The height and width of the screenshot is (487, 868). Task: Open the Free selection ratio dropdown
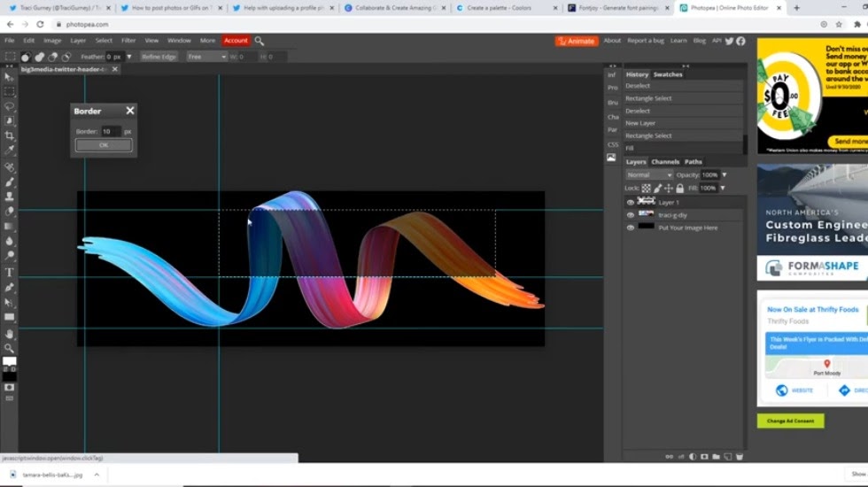tap(205, 57)
